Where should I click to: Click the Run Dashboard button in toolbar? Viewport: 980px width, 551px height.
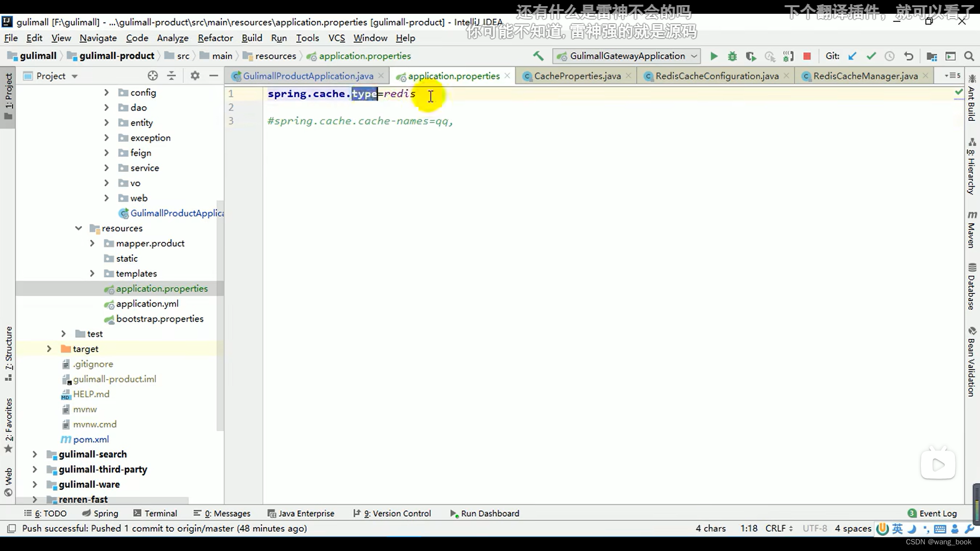(484, 513)
